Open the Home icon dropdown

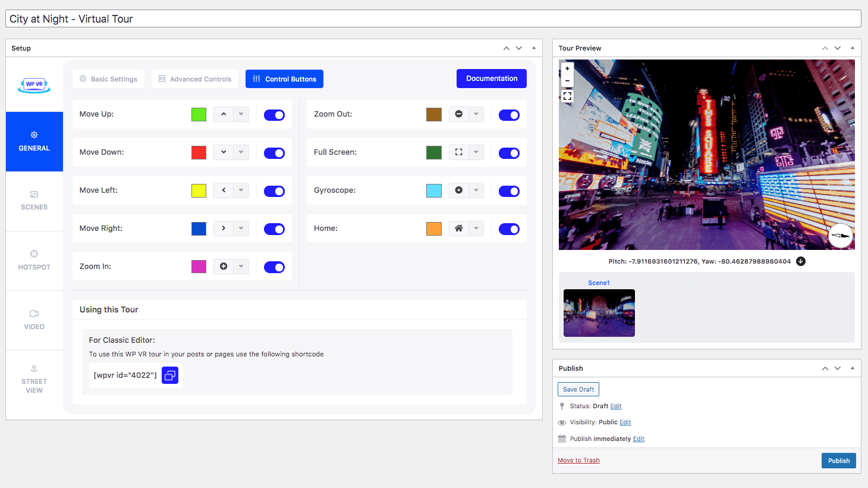pyautogui.click(x=476, y=229)
